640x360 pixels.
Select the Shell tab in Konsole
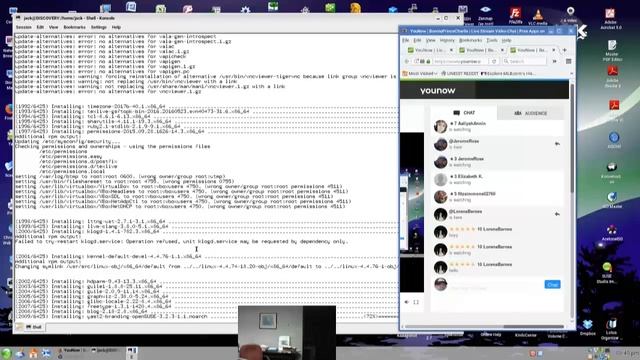point(34,327)
